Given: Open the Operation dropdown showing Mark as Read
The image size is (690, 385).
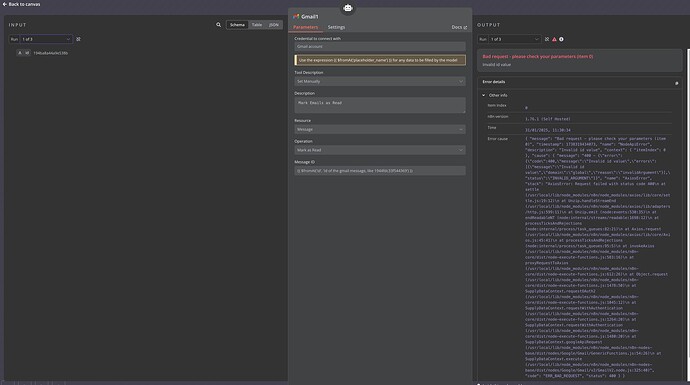Looking at the screenshot, I should pyautogui.click(x=380, y=150).
